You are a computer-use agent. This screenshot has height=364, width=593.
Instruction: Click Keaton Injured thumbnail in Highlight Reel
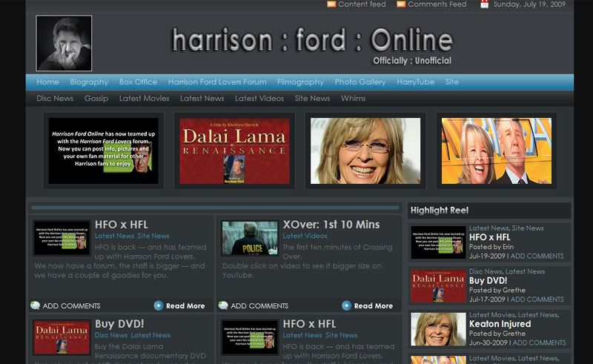click(438, 329)
